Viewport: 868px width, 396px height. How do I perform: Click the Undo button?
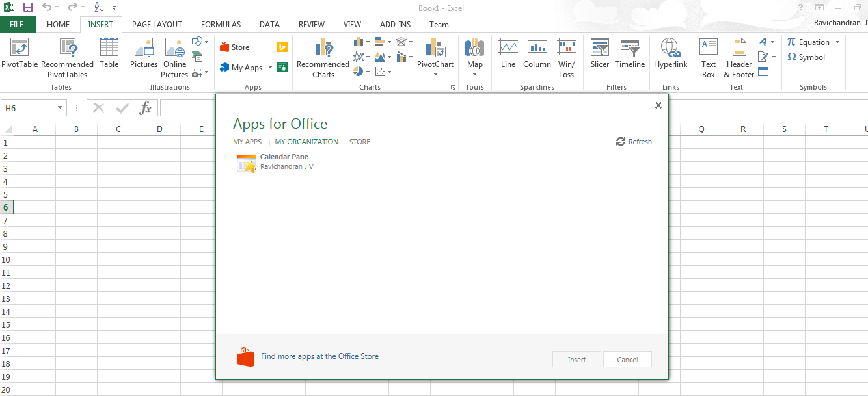[x=46, y=7]
